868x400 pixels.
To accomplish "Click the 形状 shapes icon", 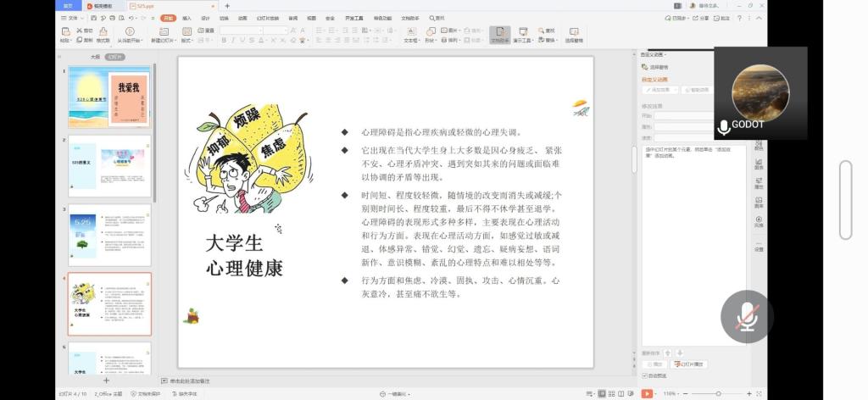I will [431, 32].
